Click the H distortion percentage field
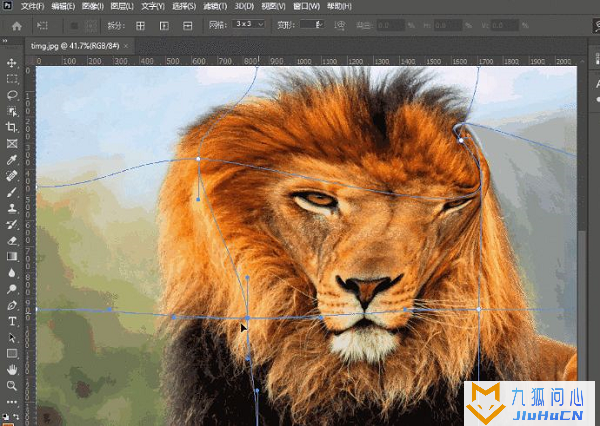The height and width of the screenshot is (426, 600). pyautogui.click(x=447, y=25)
